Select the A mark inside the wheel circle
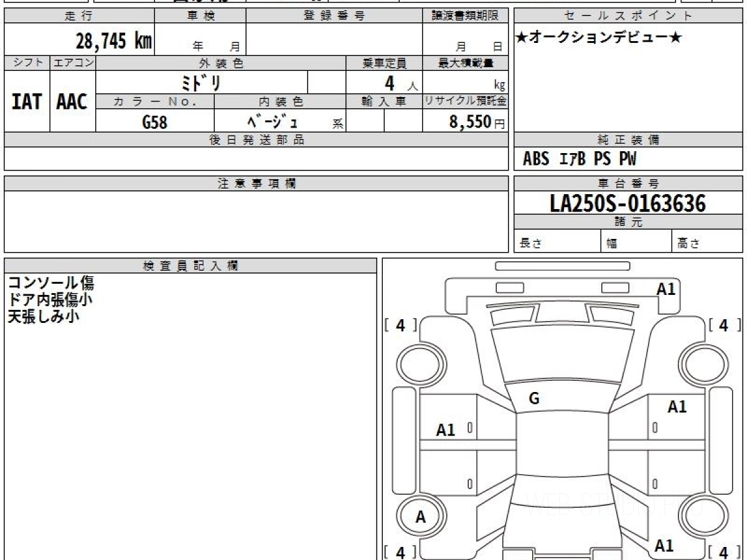 click(x=421, y=516)
